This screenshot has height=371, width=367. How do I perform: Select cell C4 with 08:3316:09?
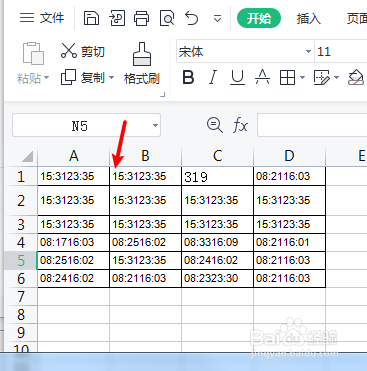[217, 242]
